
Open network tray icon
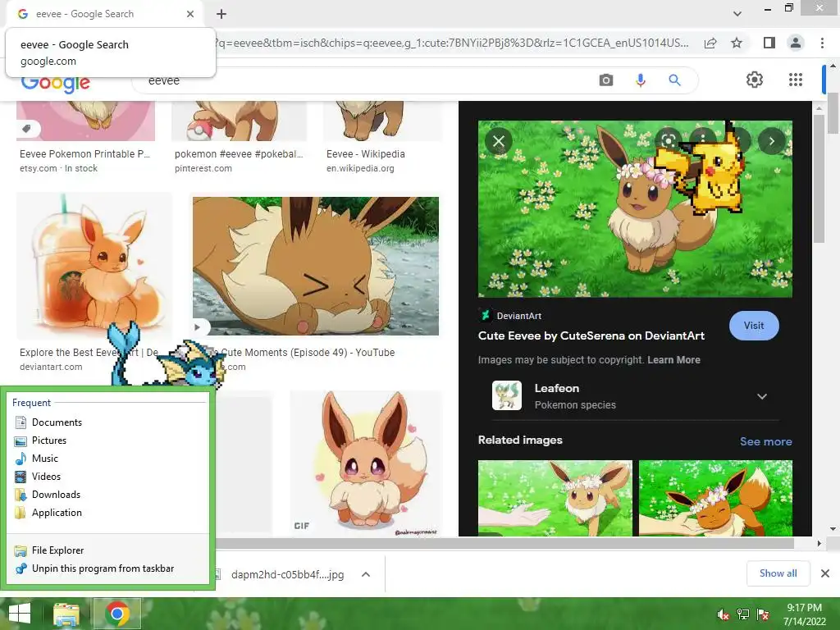743,614
